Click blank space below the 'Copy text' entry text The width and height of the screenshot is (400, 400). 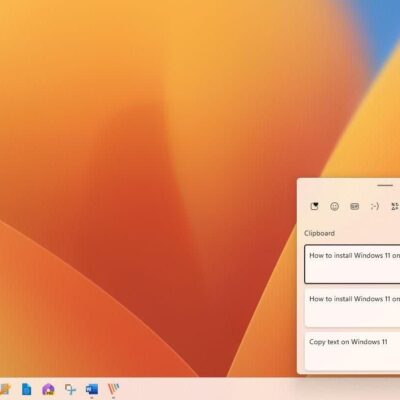pyautogui.click(x=352, y=359)
